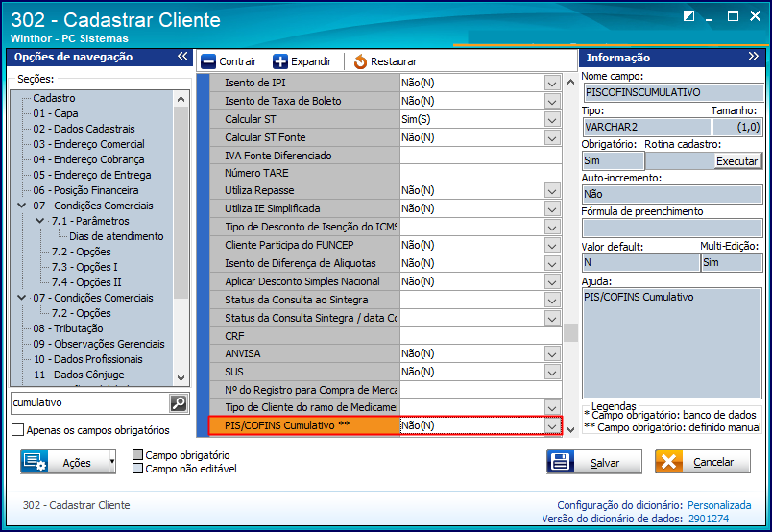
Task: Click the Contrair minus icon
Action: pos(208,61)
